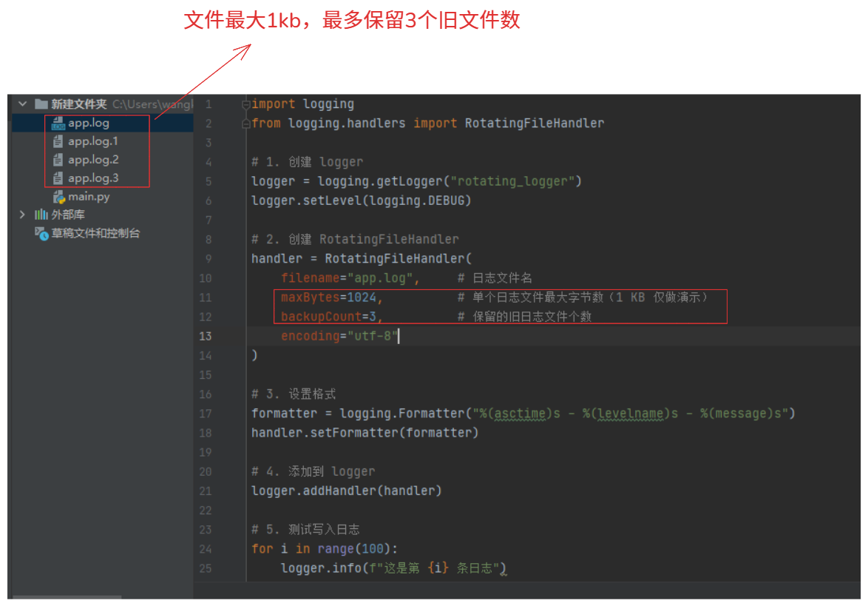
Task: Click the fold marker on line 2
Action: pos(248,124)
